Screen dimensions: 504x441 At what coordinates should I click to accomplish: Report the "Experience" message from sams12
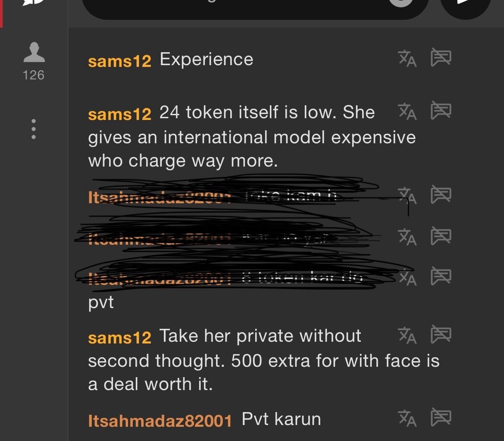pos(441,57)
